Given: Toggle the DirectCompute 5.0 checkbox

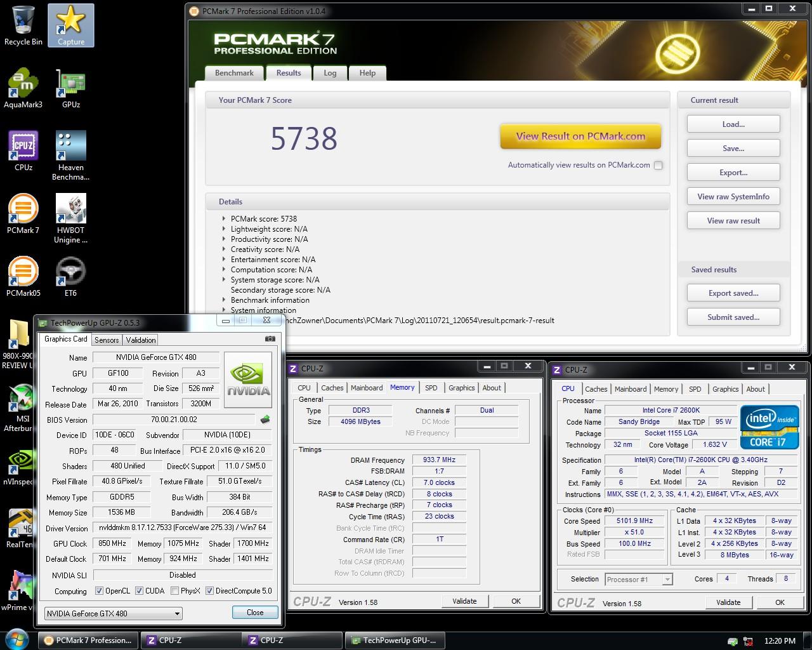Looking at the screenshot, I should pos(209,591).
